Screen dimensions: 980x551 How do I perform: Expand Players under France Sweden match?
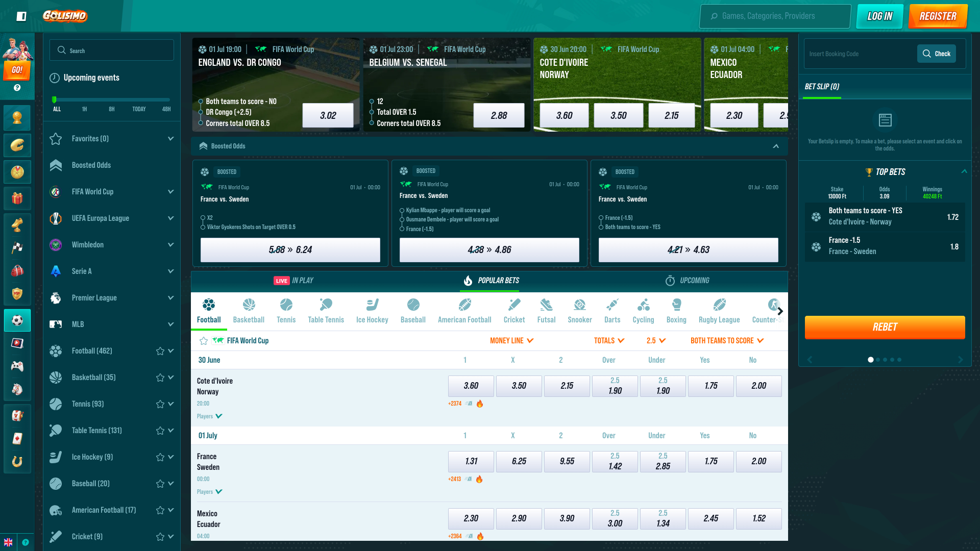tap(210, 492)
